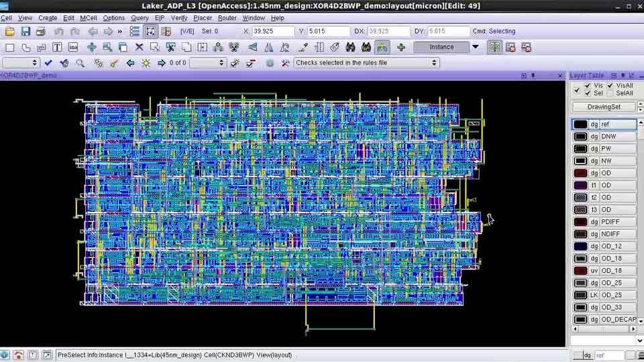Click the magnifier icon in verification toolbar
The width and height of the screenshot is (644, 362).
tap(80, 63)
